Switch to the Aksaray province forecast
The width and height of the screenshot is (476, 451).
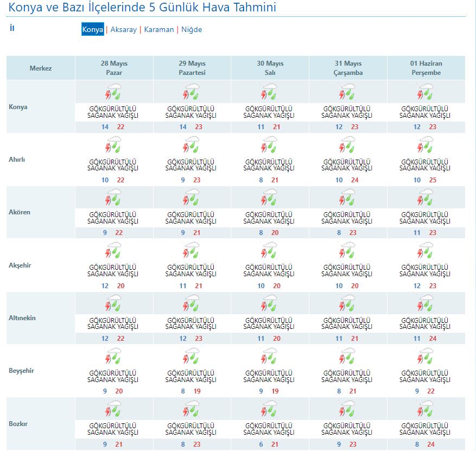[x=123, y=30]
